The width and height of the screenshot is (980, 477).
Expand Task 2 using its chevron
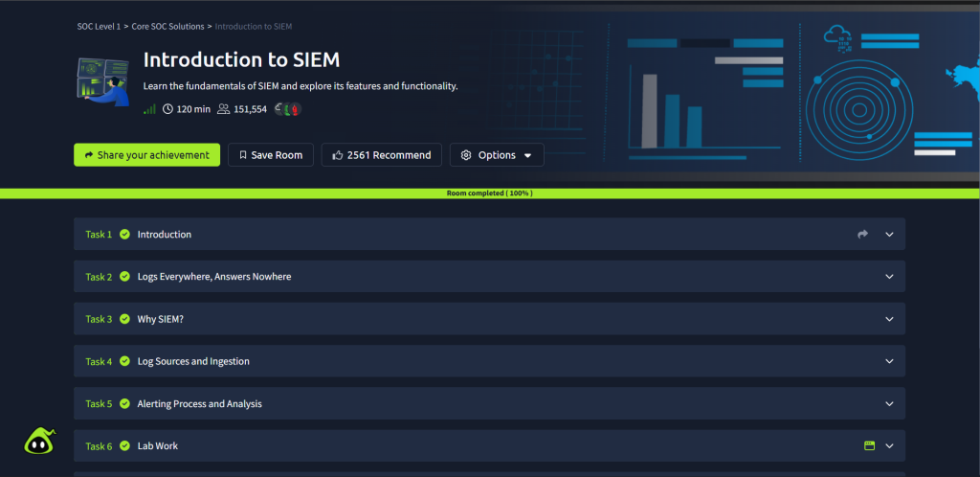click(x=889, y=277)
